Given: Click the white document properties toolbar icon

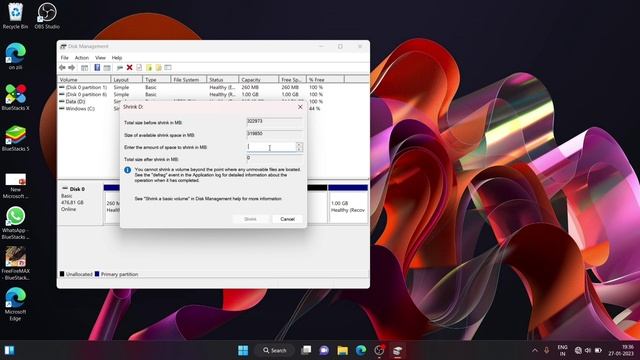Looking at the screenshot, I should pos(139,68).
